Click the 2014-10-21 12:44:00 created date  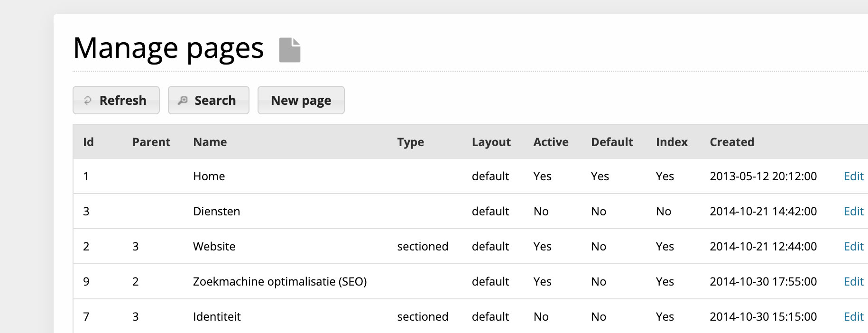click(763, 246)
